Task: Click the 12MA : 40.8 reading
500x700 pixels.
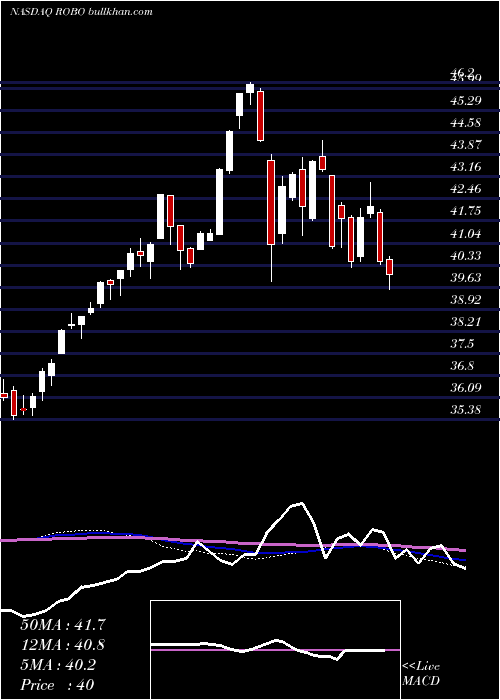Action: [63, 645]
